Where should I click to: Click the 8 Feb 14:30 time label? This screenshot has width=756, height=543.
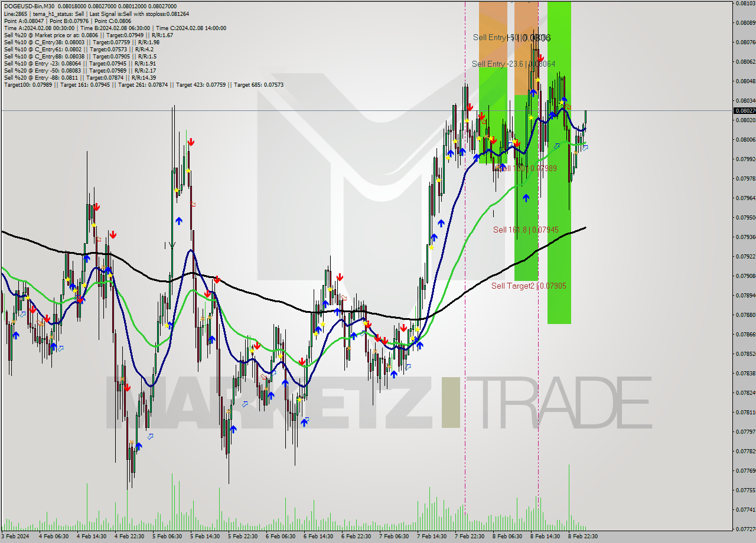[x=545, y=537]
